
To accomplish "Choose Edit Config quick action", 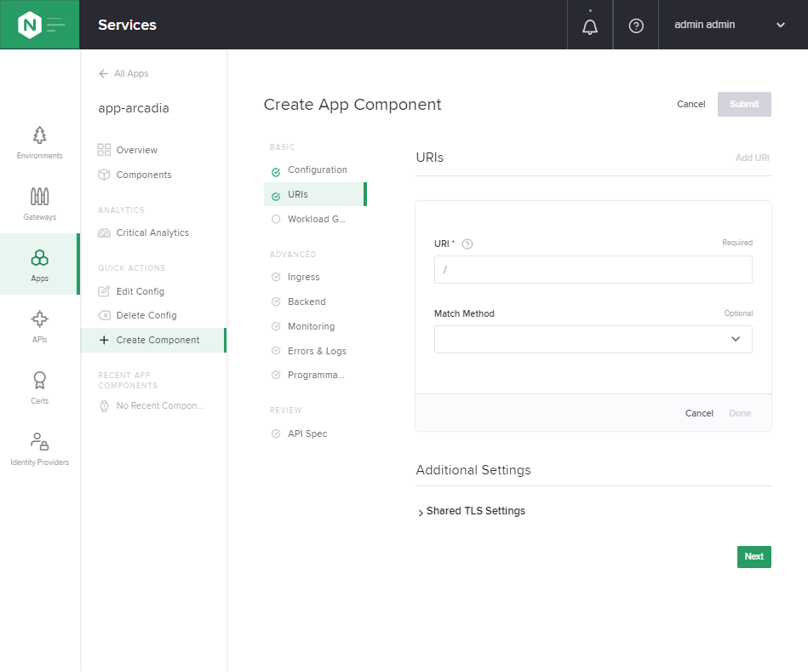I will [x=131, y=291].
